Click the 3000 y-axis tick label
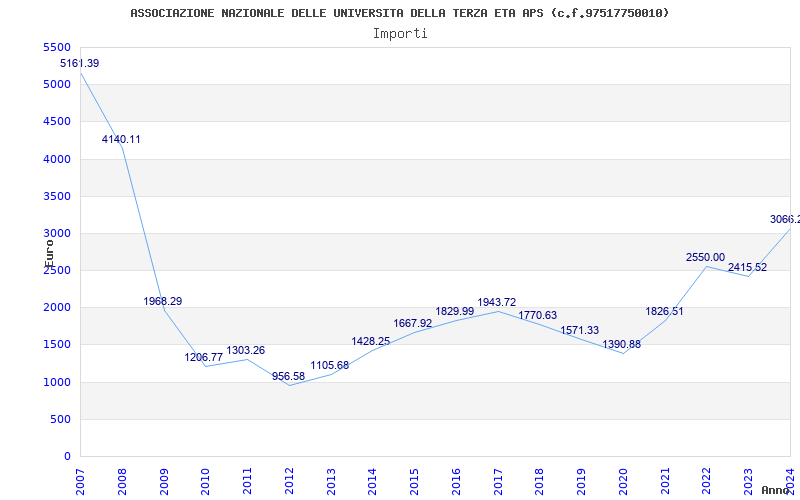 [x=57, y=234]
